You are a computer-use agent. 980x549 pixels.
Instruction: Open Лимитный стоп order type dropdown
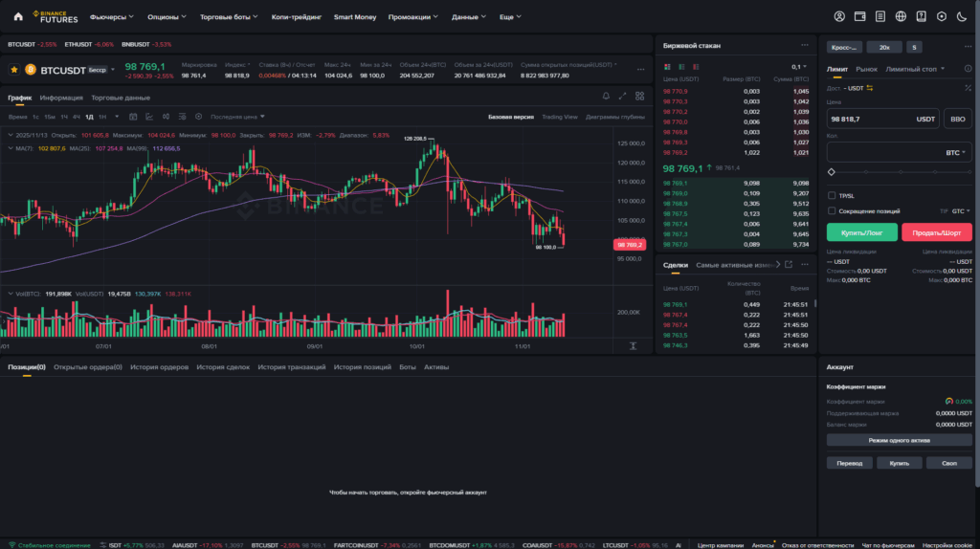pyautogui.click(x=915, y=69)
